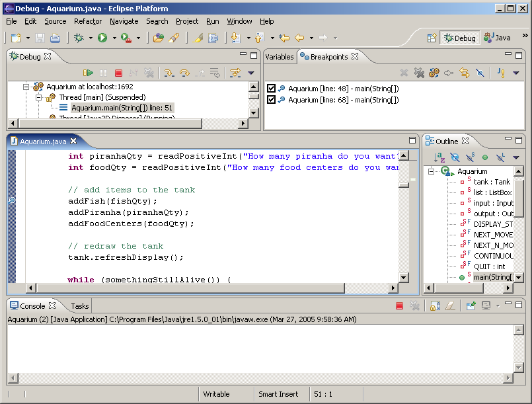
Task: Toggle Scroll Lock in the Console view
Action: click(435, 306)
